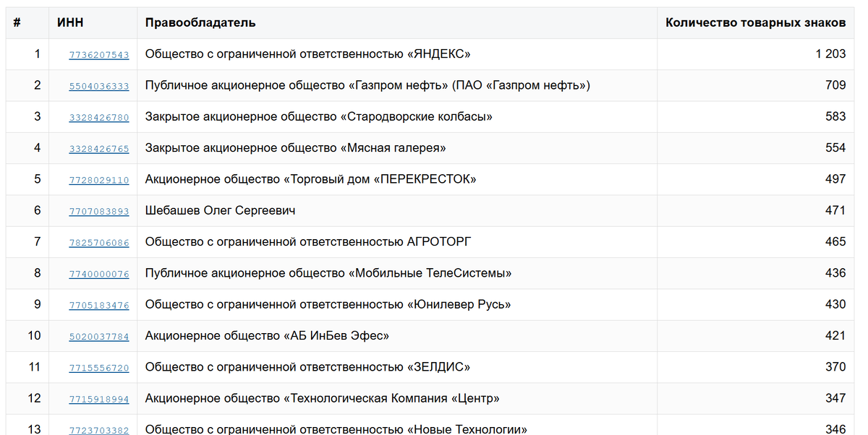Viewport: 868px width, 435px height.
Task: Open INN link 5504036333
Action: [99, 86]
